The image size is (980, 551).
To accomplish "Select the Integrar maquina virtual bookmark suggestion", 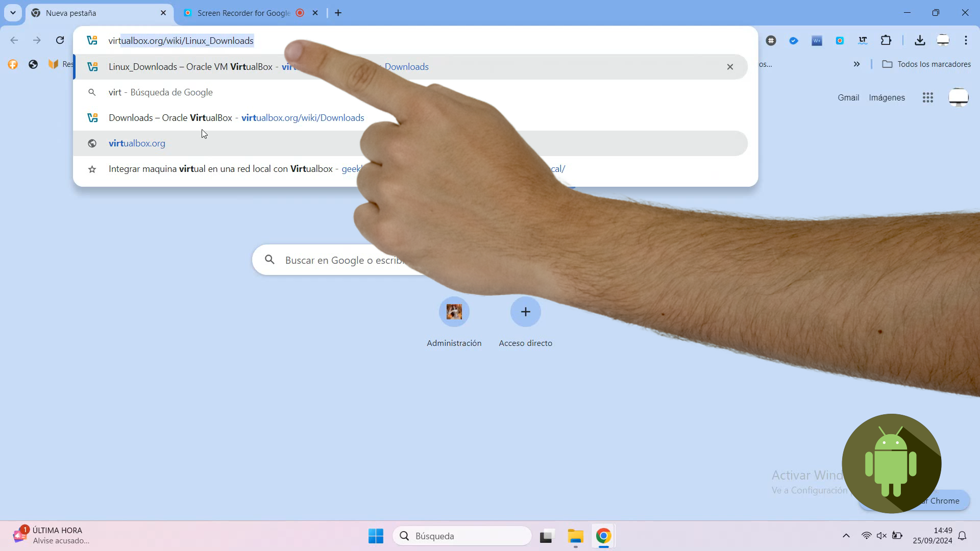I will pyautogui.click(x=410, y=169).
